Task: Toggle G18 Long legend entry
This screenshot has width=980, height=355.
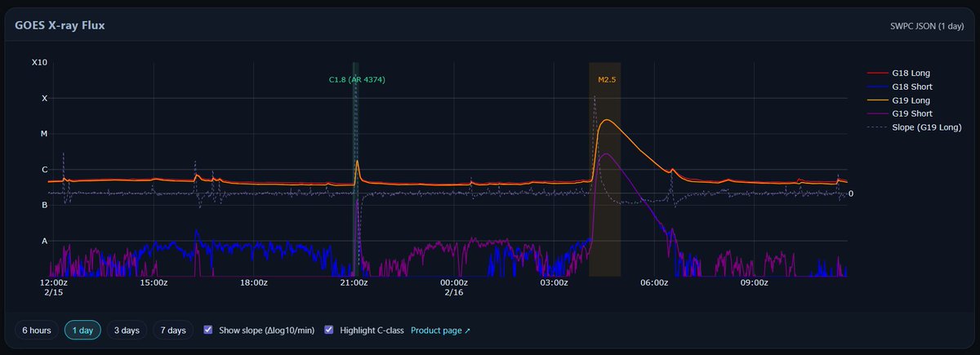Action: pos(899,73)
